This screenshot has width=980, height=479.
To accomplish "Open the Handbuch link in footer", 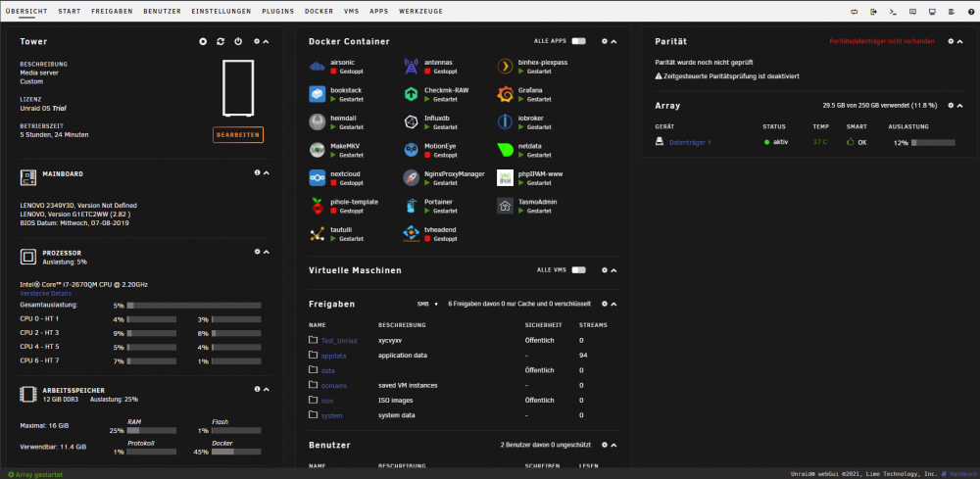I will coord(962,474).
